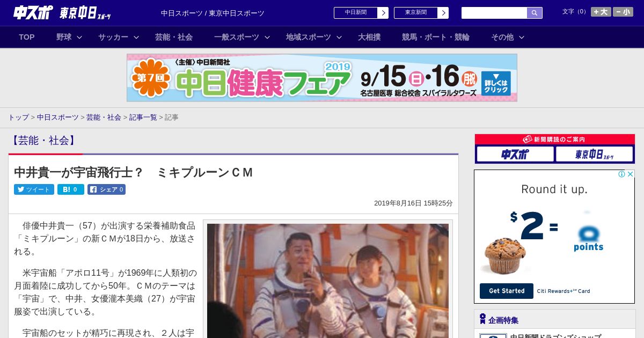The height and width of the screenshot is (338, 644).
Task: Click the 文字（0） label
Action: point(575,11)
